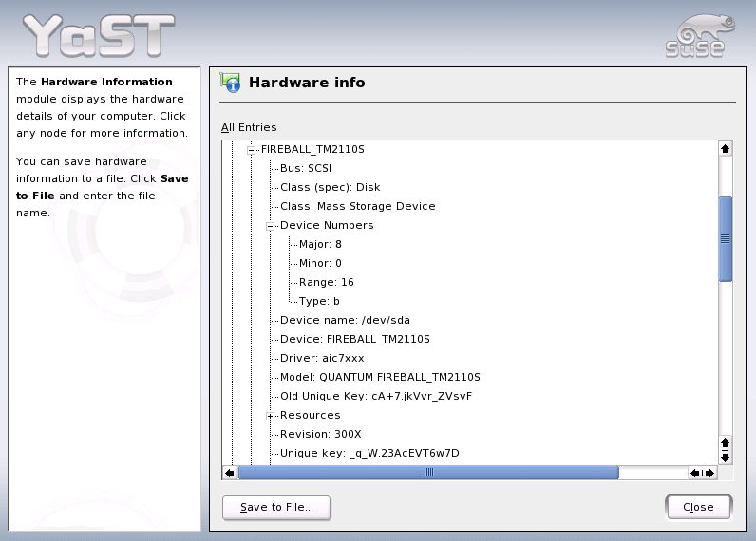This screenshot has width=756, height=541.
Task: Select 'Device name: /dev/sda' row
Action: coord(345,320)
